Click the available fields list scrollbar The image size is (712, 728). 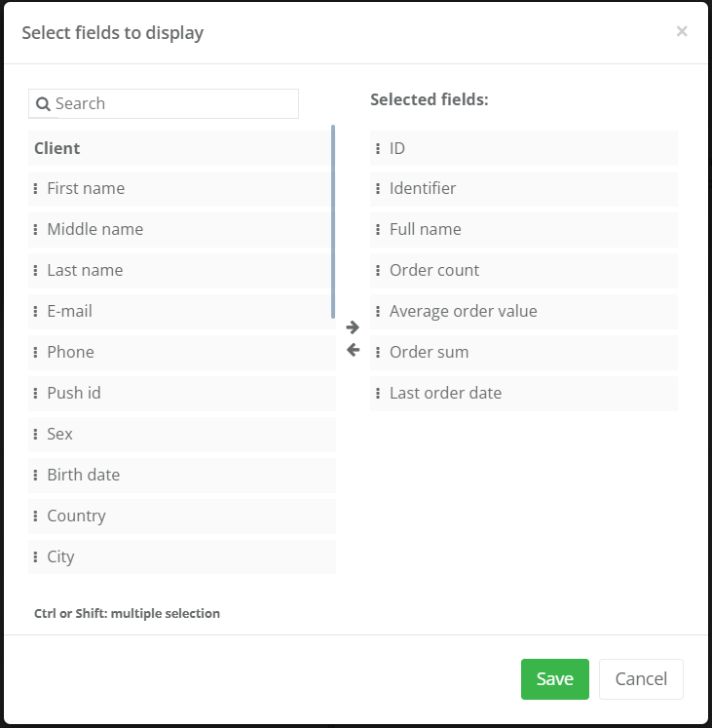pyautogui.click(x=333, y=222)
